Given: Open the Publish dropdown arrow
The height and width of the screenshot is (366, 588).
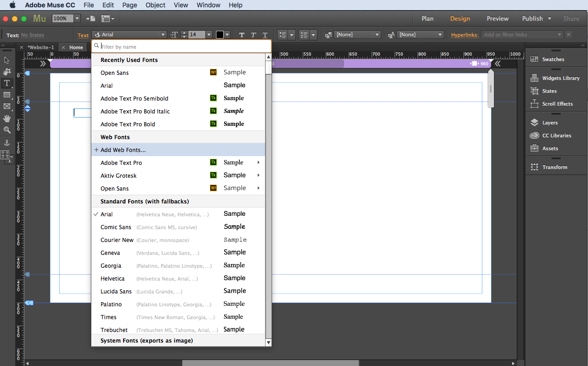Looking at the screenshot, I should [549, 19].
